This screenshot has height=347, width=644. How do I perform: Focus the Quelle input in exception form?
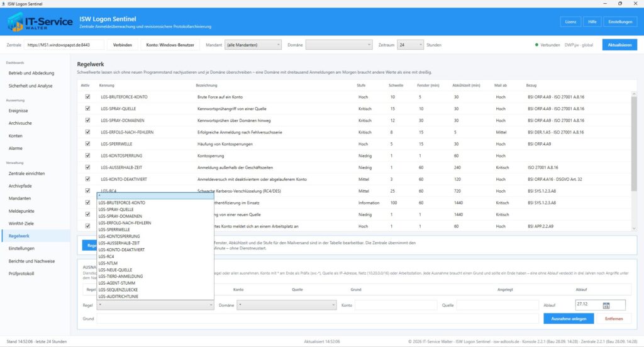pyautogui.click(x=497, y=305)
